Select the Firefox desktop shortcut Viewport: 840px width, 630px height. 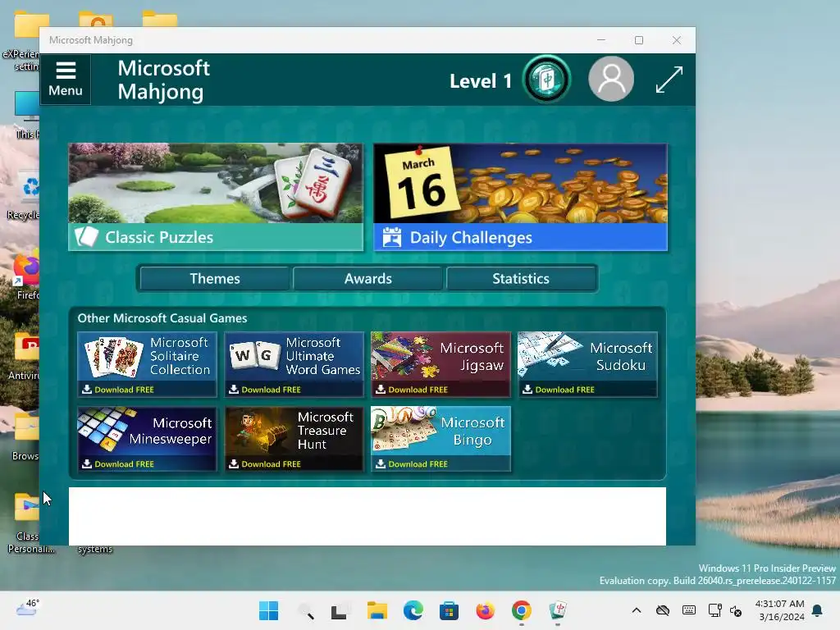tap(25, 275)
